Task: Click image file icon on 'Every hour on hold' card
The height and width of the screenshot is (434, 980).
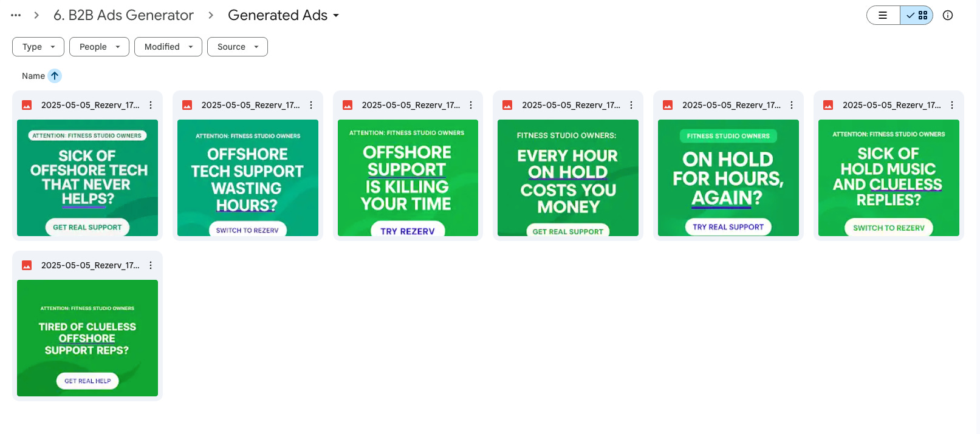Action: click(507, 105)
